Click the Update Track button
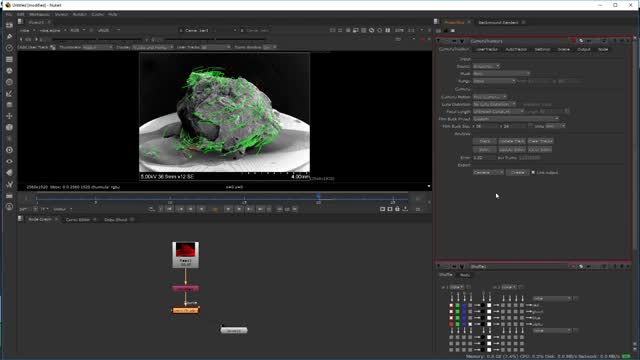 [512, 141]
